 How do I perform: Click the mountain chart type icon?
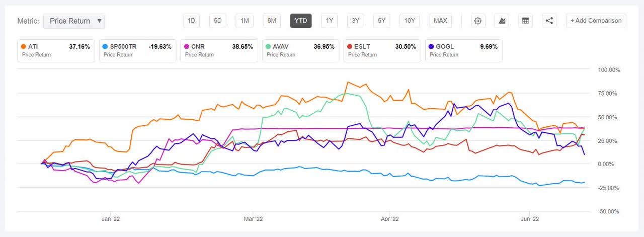[502, 21]
